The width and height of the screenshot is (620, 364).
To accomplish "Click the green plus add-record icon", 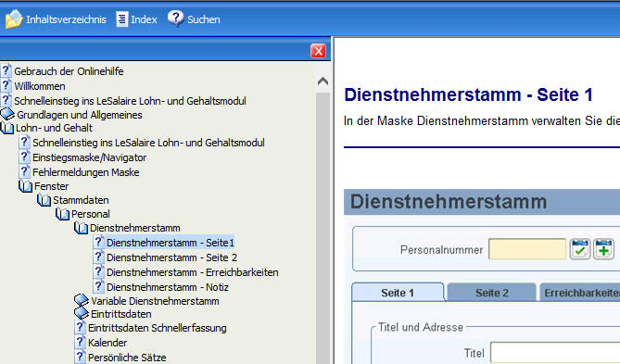I will click(604, 249).
